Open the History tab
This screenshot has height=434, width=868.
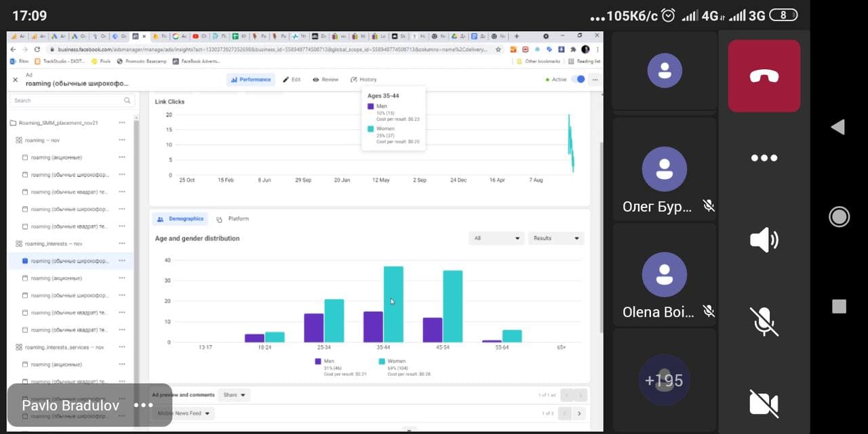[x=363, y=79]
